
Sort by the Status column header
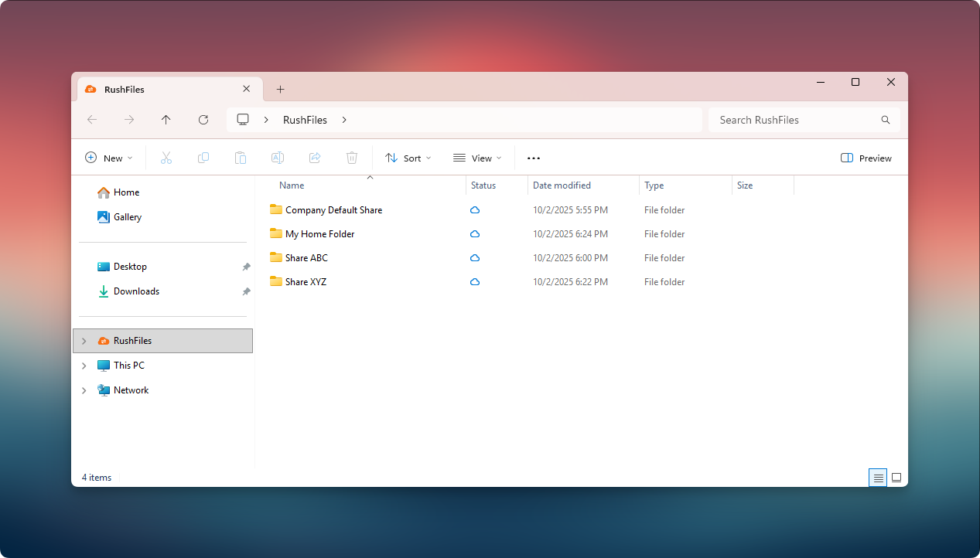point(483,185)
